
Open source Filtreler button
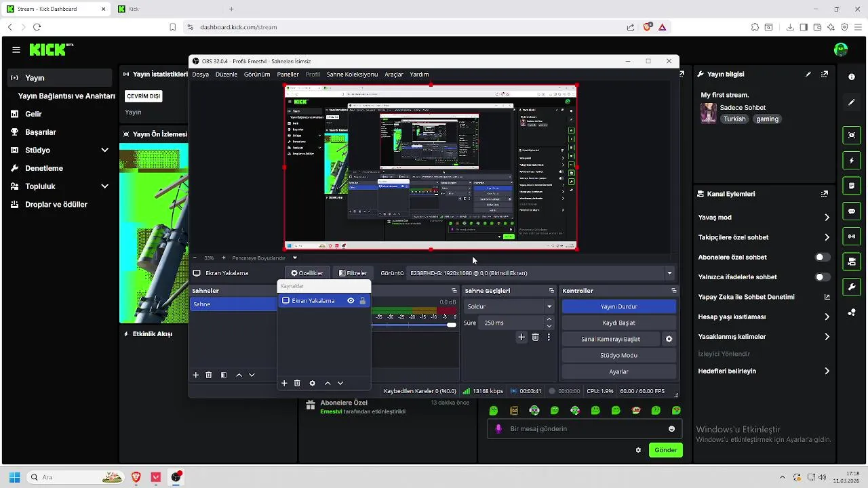(353, 273)
